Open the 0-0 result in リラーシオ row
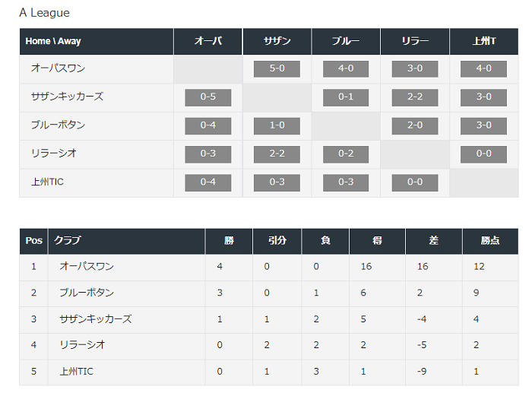 [x=483, y=154]
